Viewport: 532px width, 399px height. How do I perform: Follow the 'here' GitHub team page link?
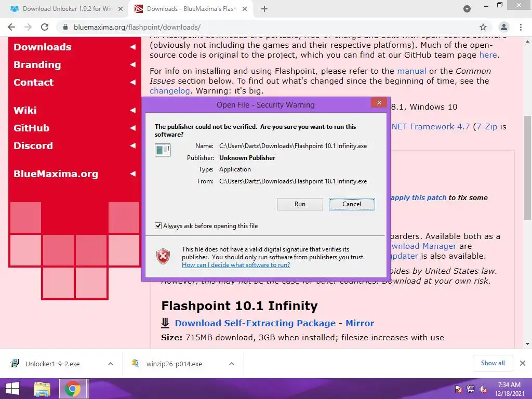(488, 55)
